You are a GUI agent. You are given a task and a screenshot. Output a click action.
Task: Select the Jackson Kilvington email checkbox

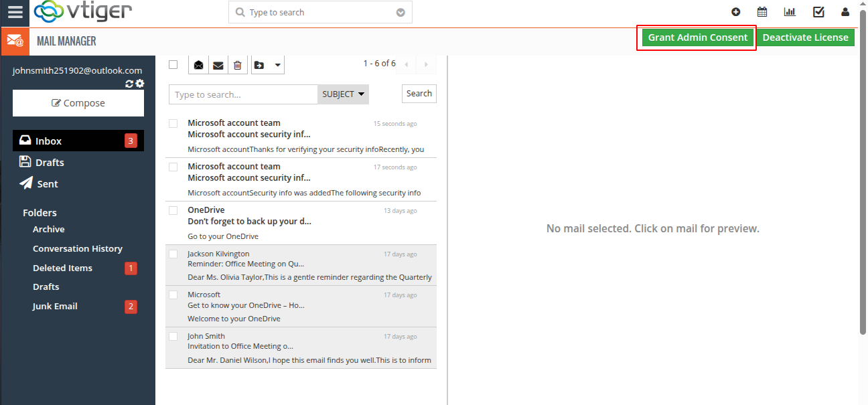click(173, 254)
